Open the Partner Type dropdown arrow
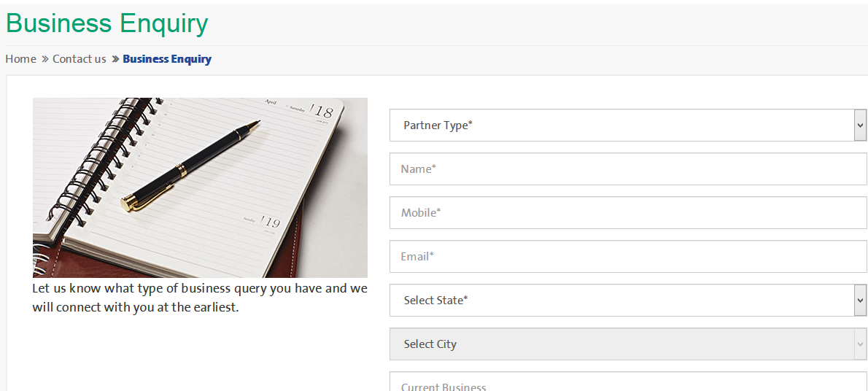 [860, 125]
